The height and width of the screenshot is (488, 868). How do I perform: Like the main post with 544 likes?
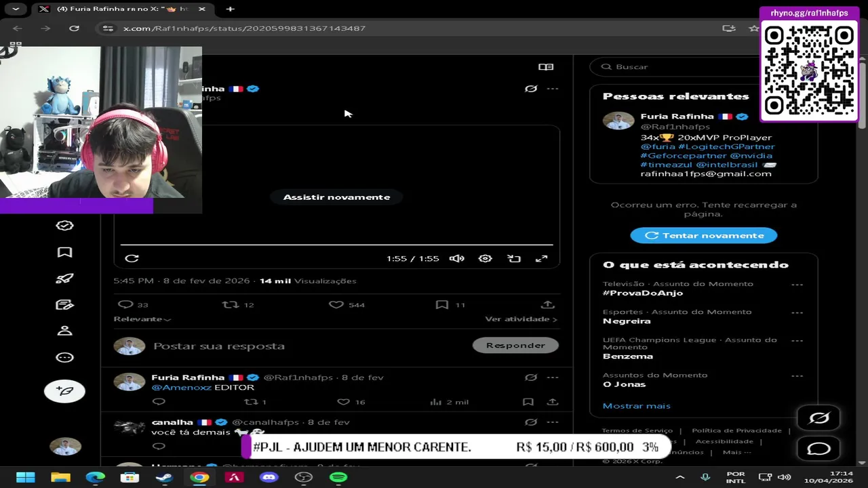click(336, 305)
